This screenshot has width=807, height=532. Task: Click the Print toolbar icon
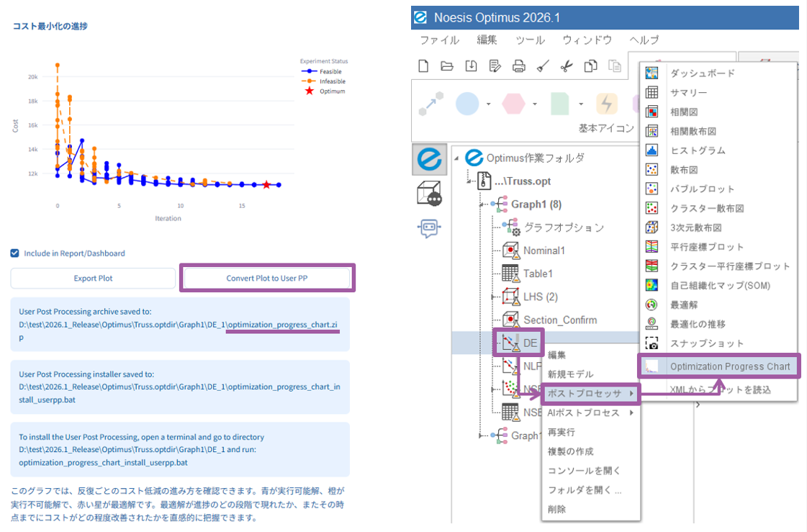519,66
